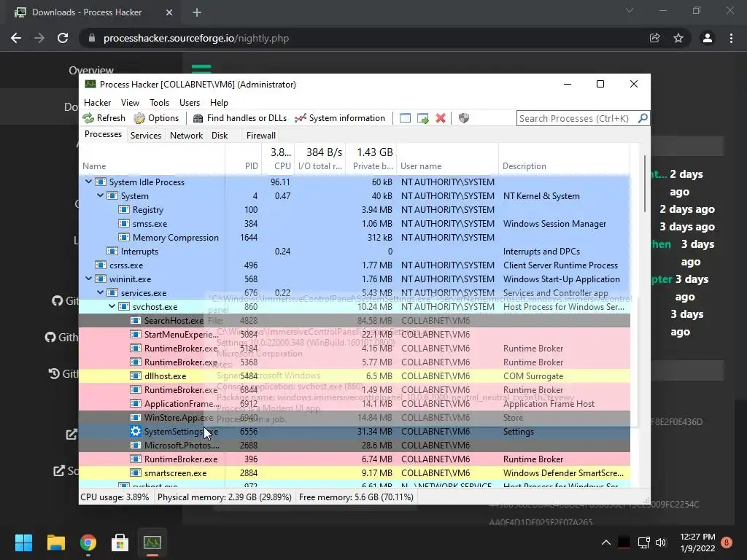Switch to the Services tab
747x560 pixels.
coord(146,135)
